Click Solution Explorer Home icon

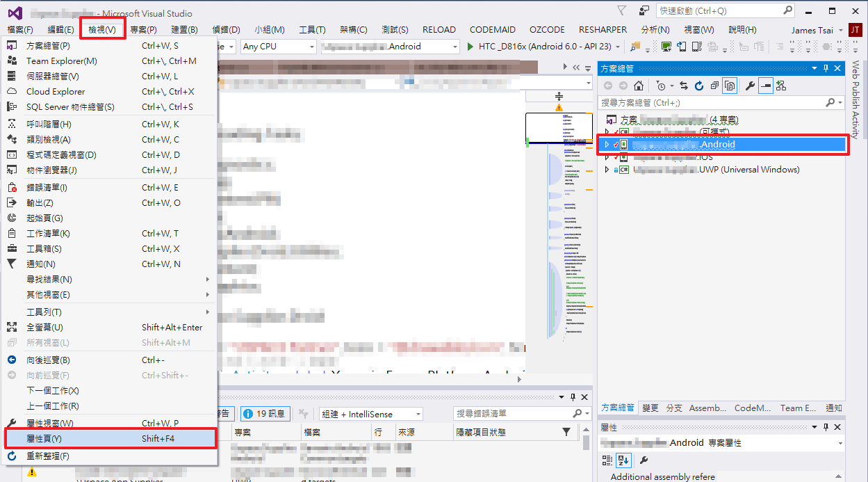[639, 86]
